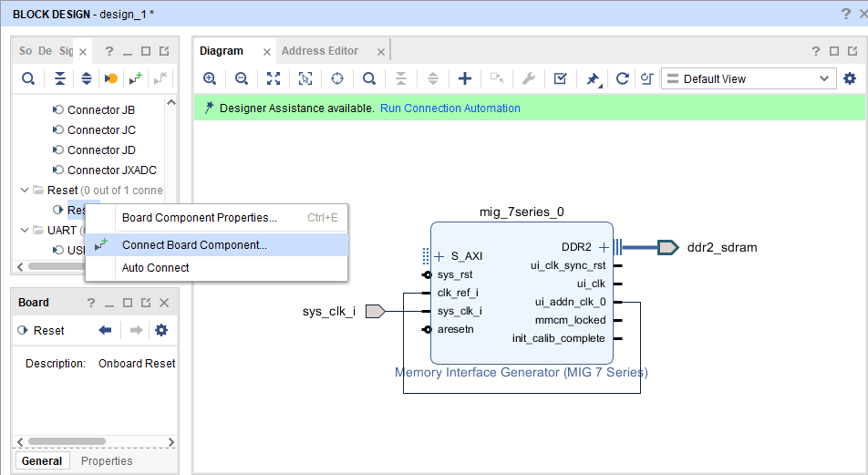The width and height of the screenshot is (868, 475).
Task: Open the Default View dropdown
Action: click(749, 78)
